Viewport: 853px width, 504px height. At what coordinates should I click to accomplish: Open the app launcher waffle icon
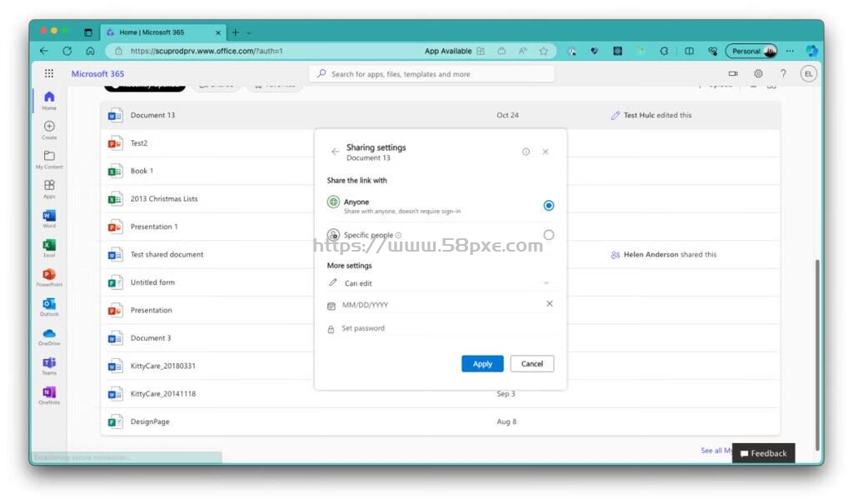(x=49, y=73)
